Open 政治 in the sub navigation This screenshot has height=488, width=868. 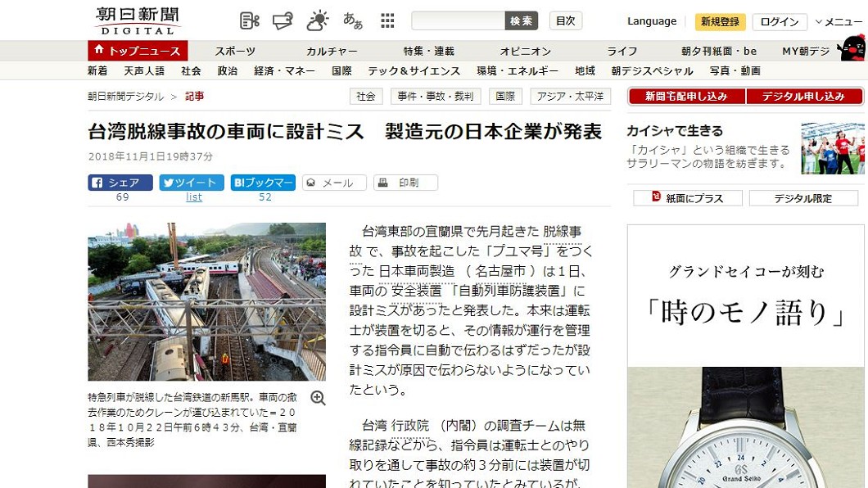[228, 70]
